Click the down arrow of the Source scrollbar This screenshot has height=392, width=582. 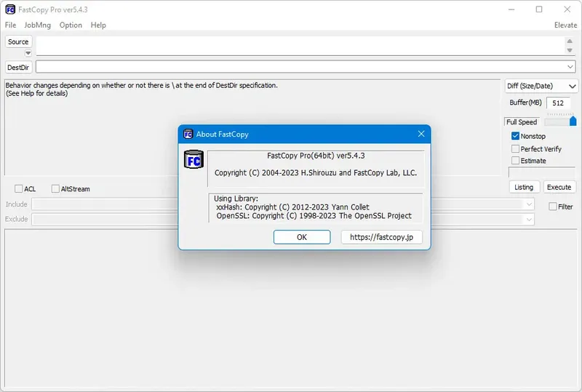coord(570,50)
